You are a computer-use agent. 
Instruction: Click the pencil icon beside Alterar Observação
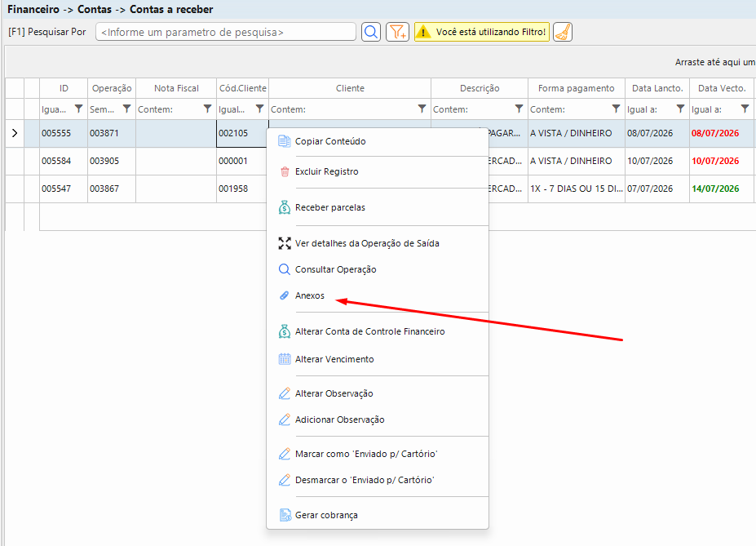(x=285, y=393)
